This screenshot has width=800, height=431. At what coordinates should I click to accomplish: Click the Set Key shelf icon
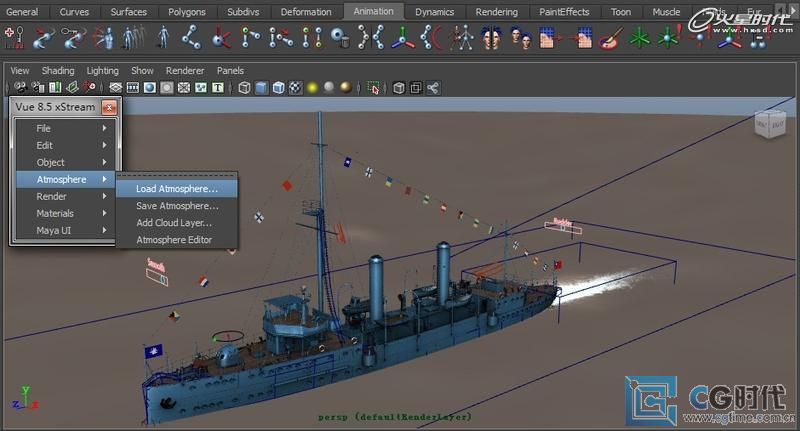click(14, 38)
